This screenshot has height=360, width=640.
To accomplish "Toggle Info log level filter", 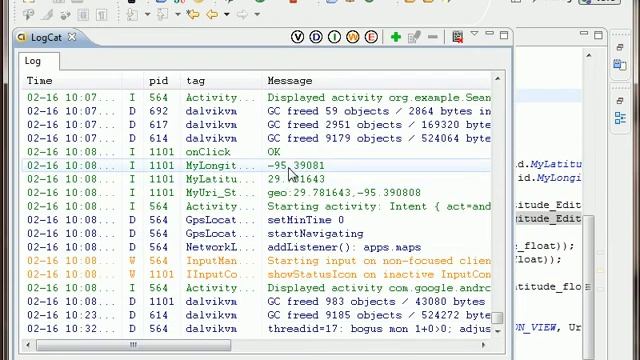I will (x=334, y=37).
